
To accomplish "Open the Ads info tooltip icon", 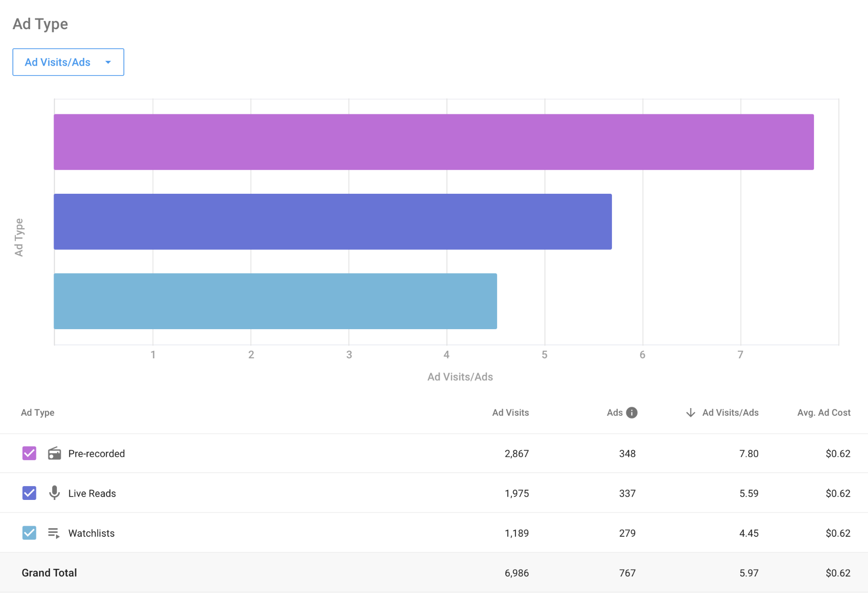I will click(x=632, y=412).
